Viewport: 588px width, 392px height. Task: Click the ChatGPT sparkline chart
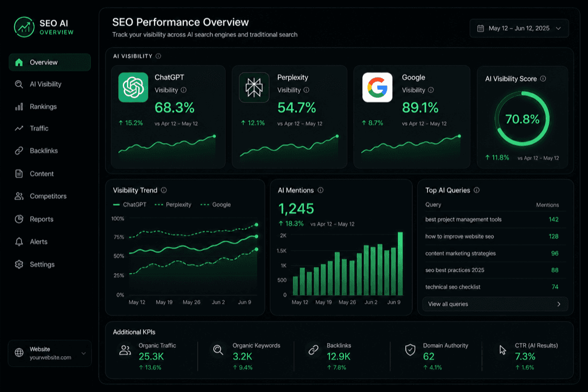[167, 148]
